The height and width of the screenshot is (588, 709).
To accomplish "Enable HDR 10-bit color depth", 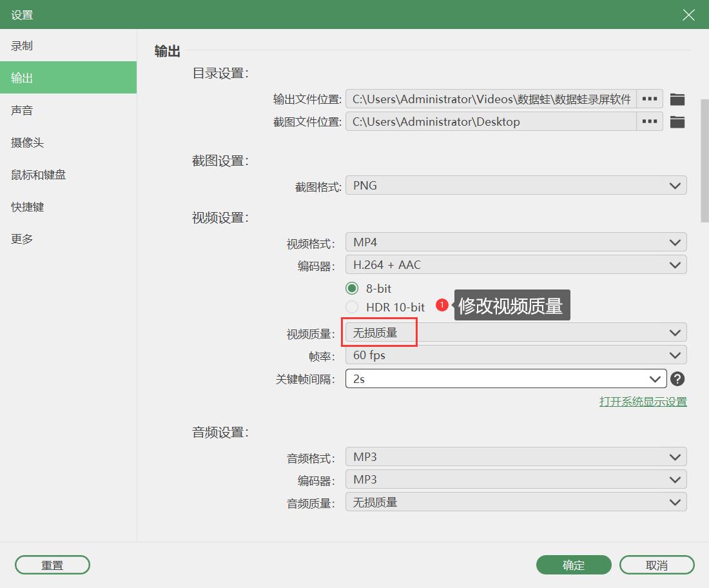I will pyautogui.click(x=352, y=307).
